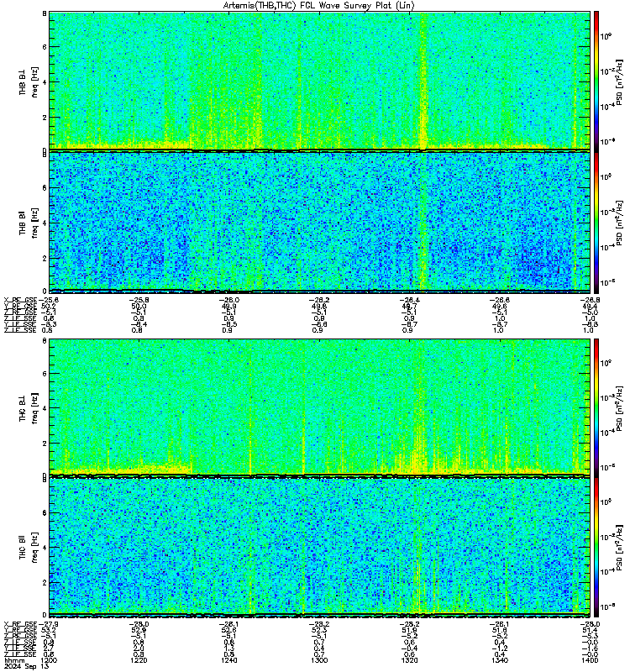Click the 10⁻⁴ tick on THC B∥ color bar
The height and width of the screenshot is (672, 630).
[606, 571]
